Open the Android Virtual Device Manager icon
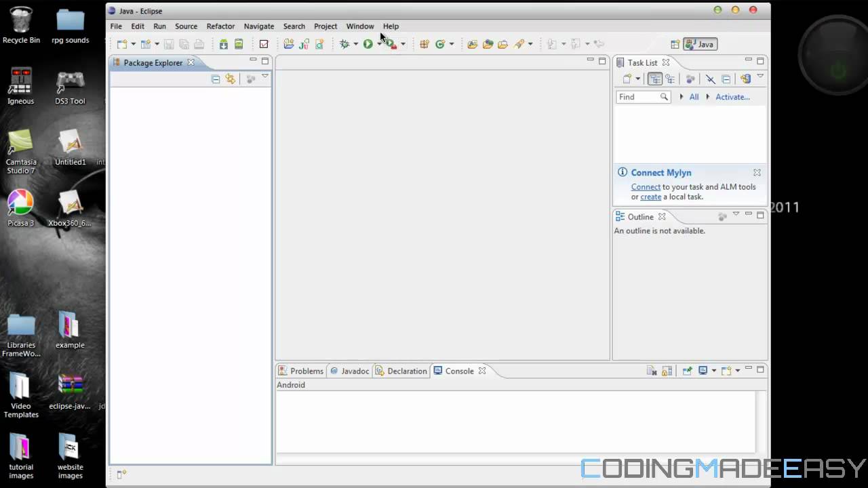 [x=239, y=44]
